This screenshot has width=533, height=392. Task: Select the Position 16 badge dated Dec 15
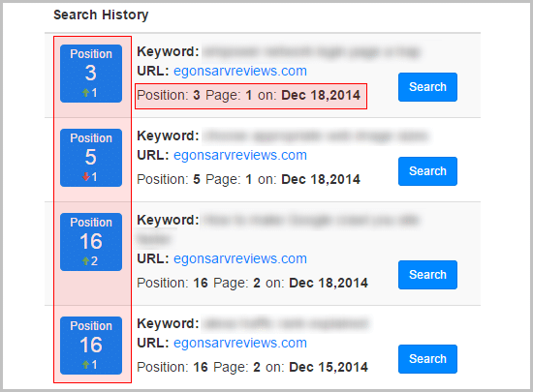tap(91, 346)
